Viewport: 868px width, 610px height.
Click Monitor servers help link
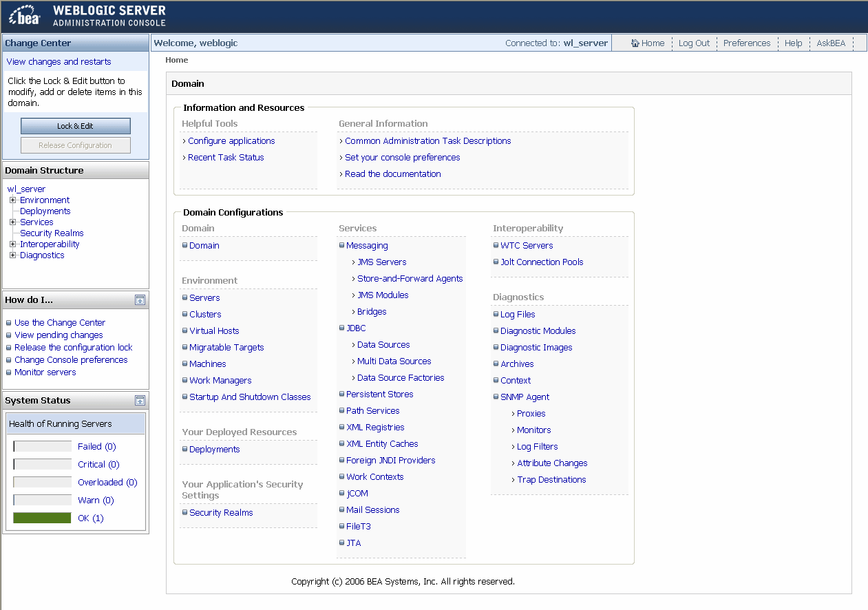tap(45, 372)
